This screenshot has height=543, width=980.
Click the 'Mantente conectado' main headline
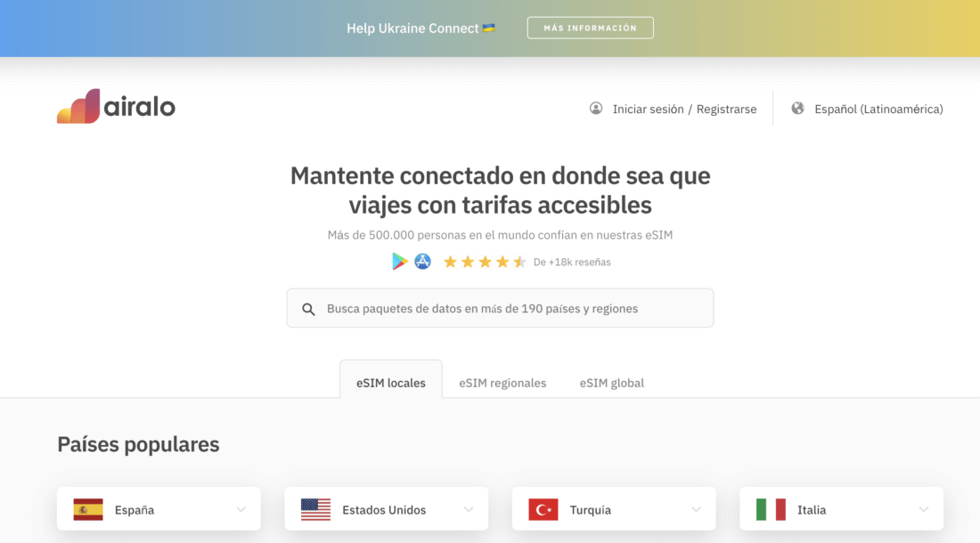(500, 190)
